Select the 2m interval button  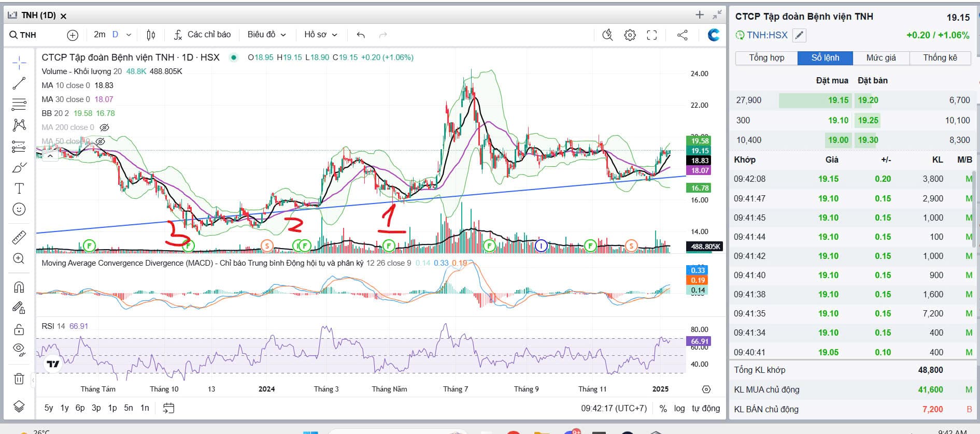point(100,35)
